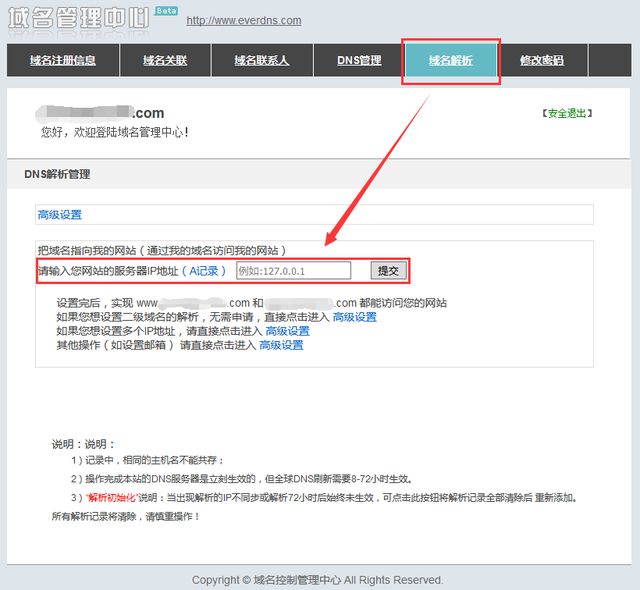640x590 pixels.
Task: Open 高级设置 link under DNS解析管理 header
Action: (x=59, y=214)
